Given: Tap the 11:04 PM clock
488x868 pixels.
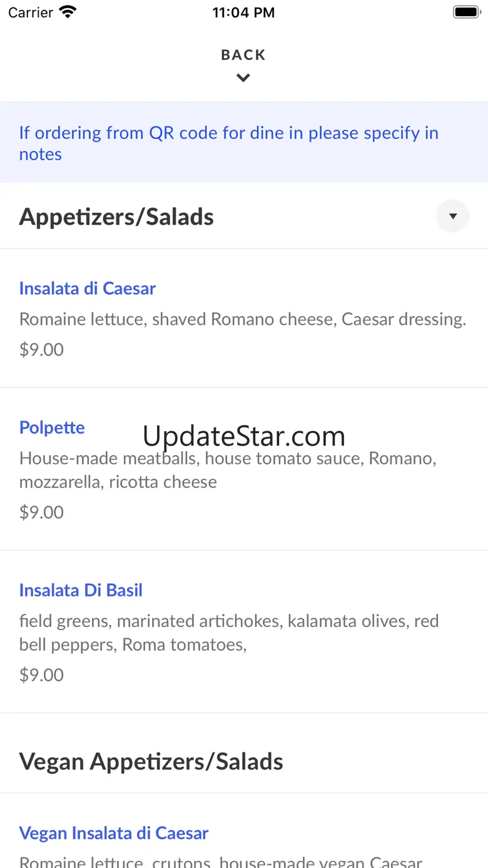Looking at the screenshot, I should pos(243,13).
